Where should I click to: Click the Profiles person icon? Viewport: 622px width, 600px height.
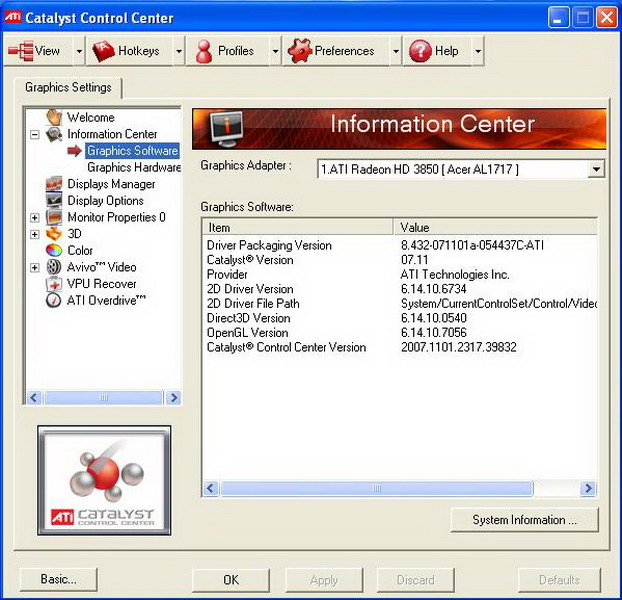click(x=204, y=52)
